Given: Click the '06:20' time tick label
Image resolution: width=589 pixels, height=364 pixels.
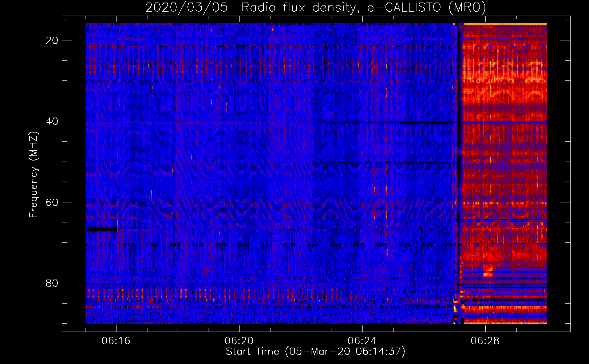Looking at the screenshot, I should click(239, 341).
